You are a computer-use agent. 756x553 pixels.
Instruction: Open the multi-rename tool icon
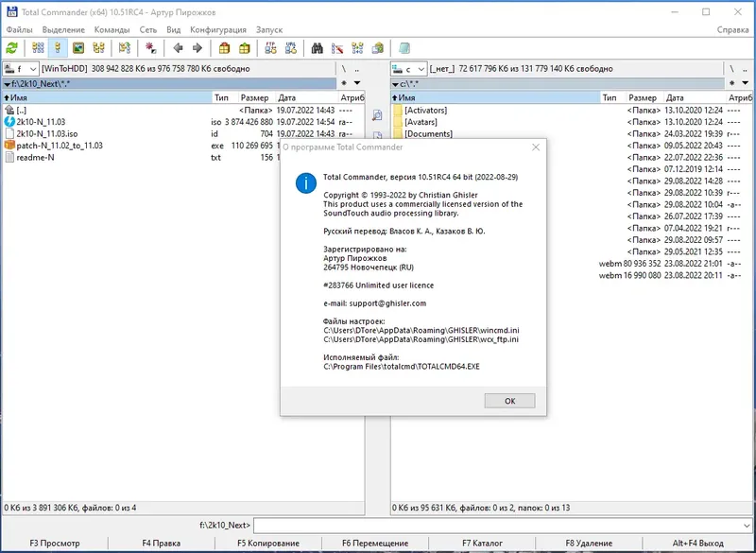(x=337, y=48)
